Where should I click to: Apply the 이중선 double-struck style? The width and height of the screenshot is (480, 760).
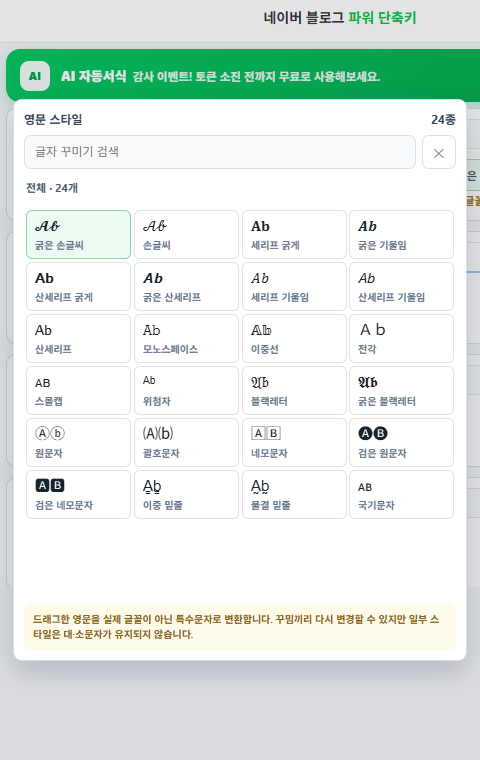pyautogui.click(x=294, y=338)
